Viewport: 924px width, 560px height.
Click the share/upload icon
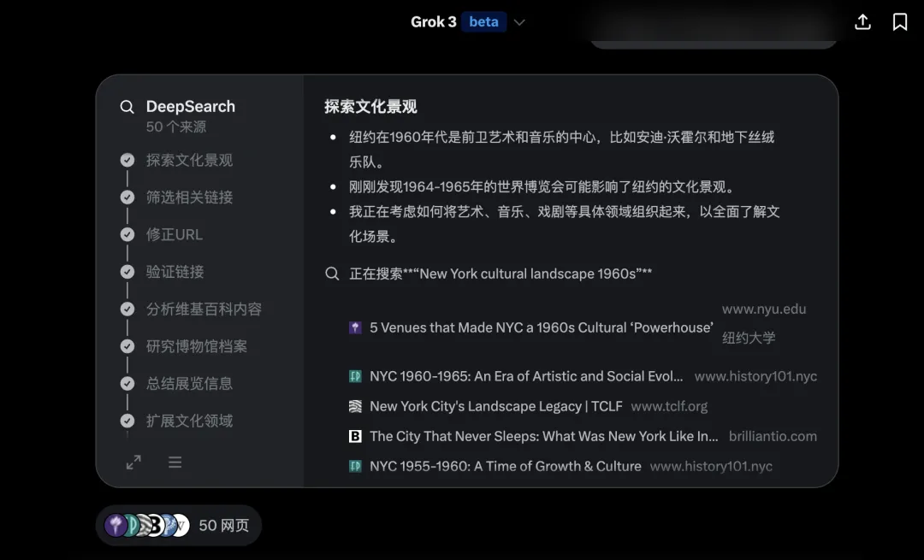(862, 22)
